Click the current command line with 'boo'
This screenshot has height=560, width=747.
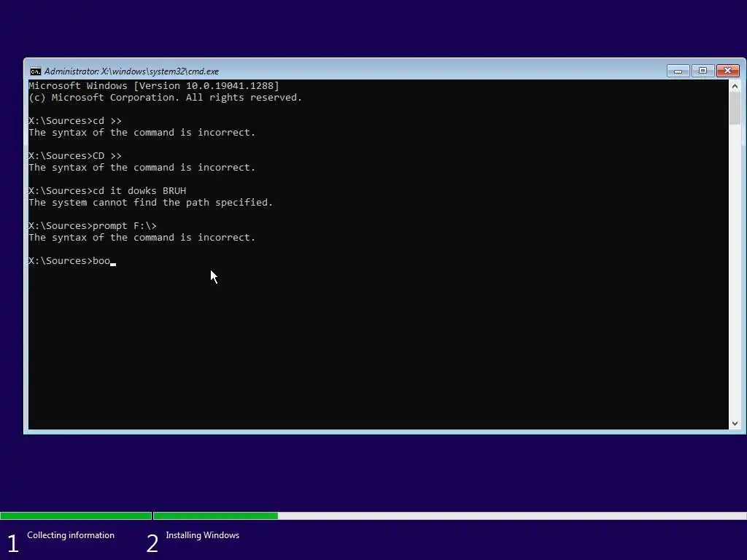pyautogui.click(x=72, y=261)
